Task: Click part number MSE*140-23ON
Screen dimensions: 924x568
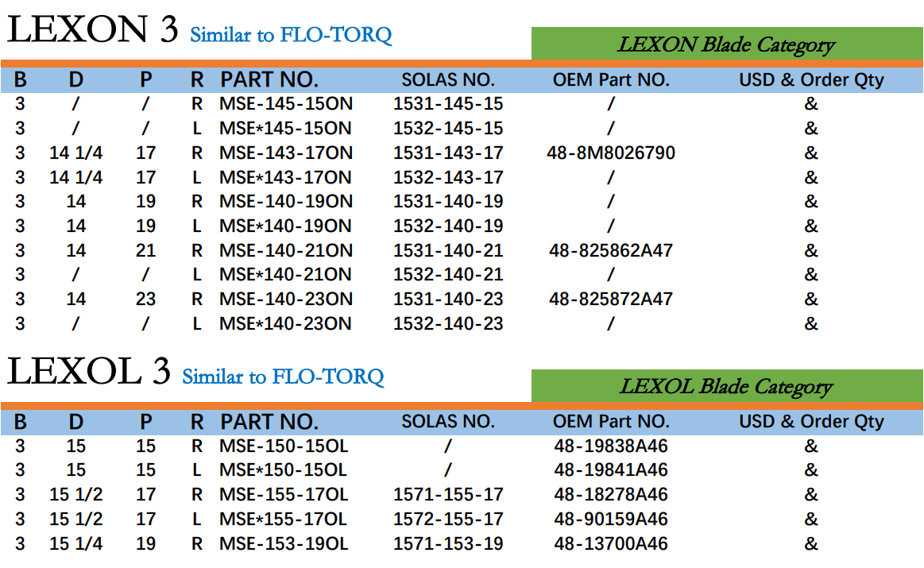Action: click(x=285, y=324)
